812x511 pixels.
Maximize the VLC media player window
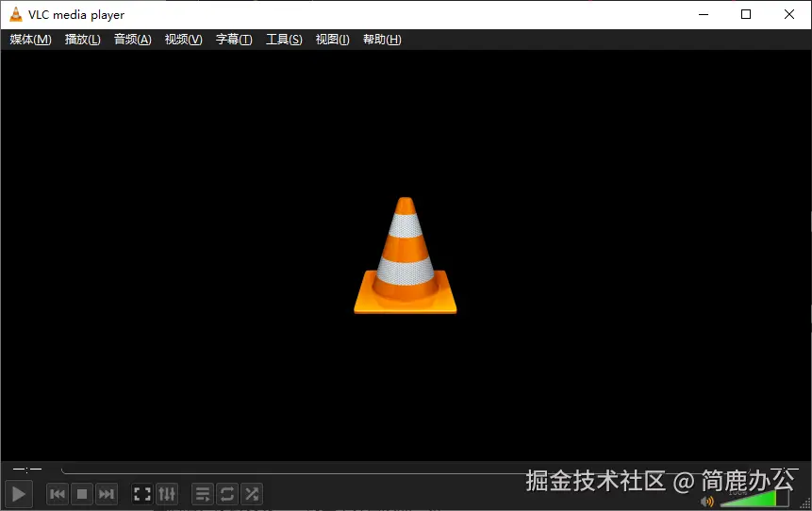pos(746,14)
